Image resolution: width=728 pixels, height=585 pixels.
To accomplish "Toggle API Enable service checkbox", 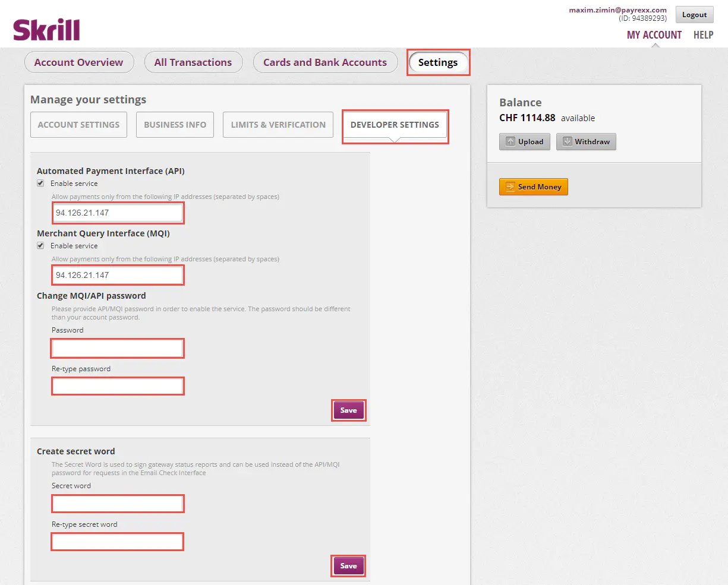I will coord(40,184).
